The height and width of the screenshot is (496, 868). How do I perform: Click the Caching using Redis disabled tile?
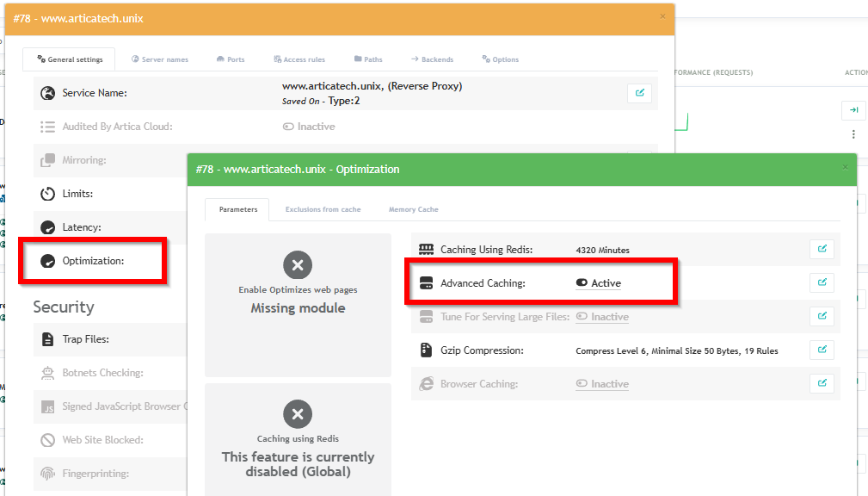coord(298,439)
